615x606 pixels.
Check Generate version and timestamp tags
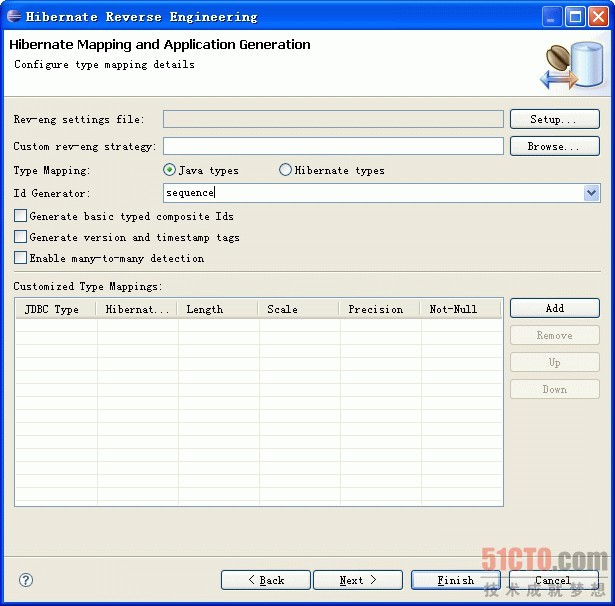tap(20, 237)
